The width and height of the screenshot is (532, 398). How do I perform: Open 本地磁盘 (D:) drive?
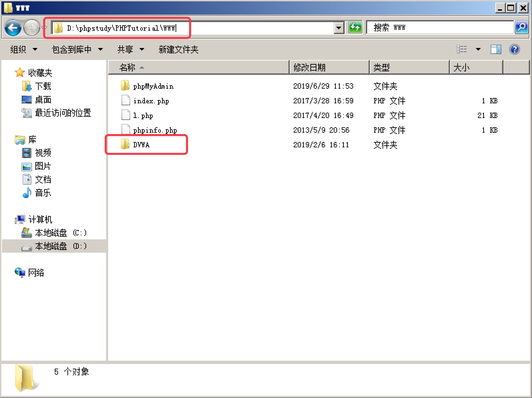click(x=61, y=246)
